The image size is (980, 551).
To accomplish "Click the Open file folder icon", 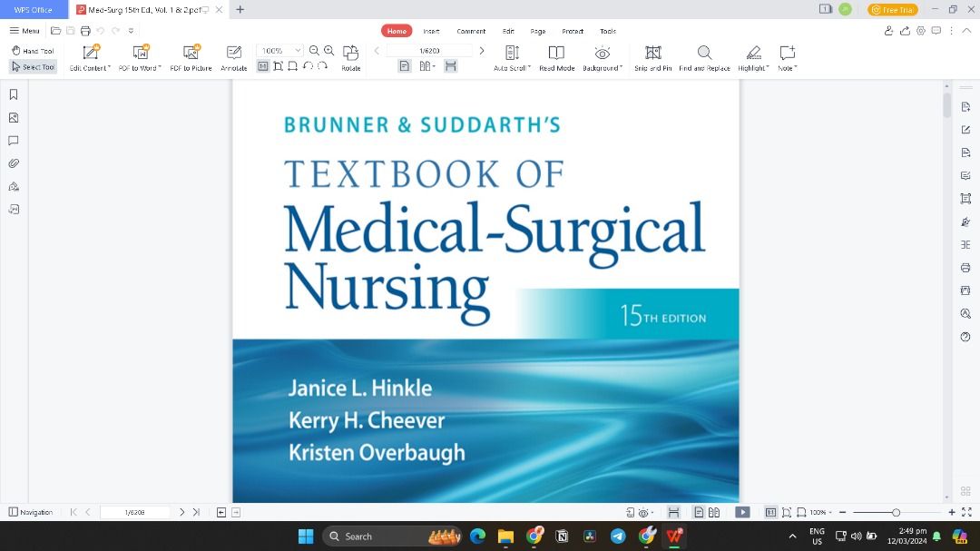I will pos(55,31).
